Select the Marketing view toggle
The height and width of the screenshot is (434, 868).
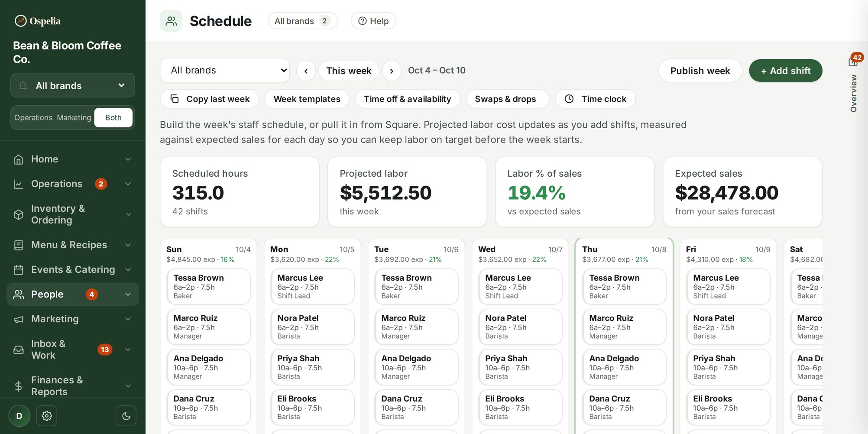(74, 117)
